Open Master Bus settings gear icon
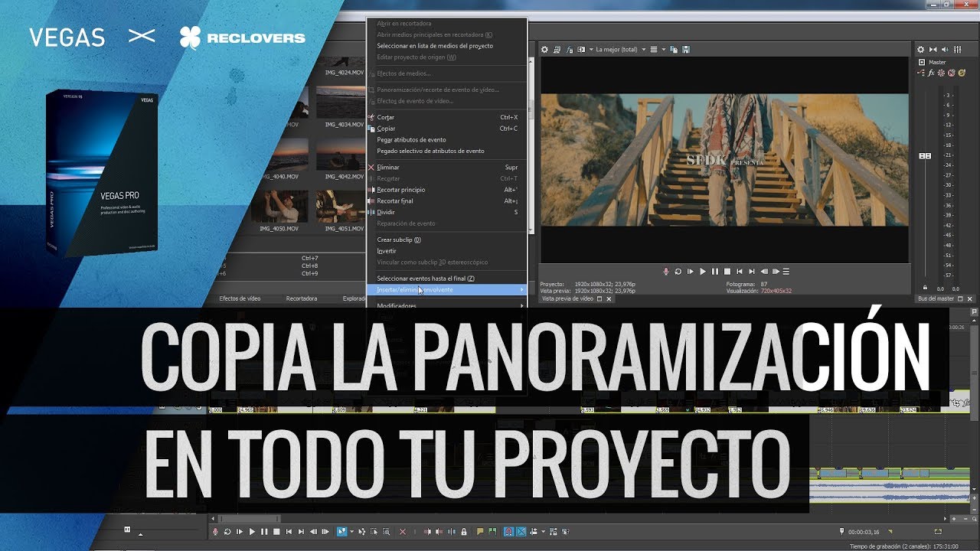This screenshot has height=551, width=980. pos(920,50)
